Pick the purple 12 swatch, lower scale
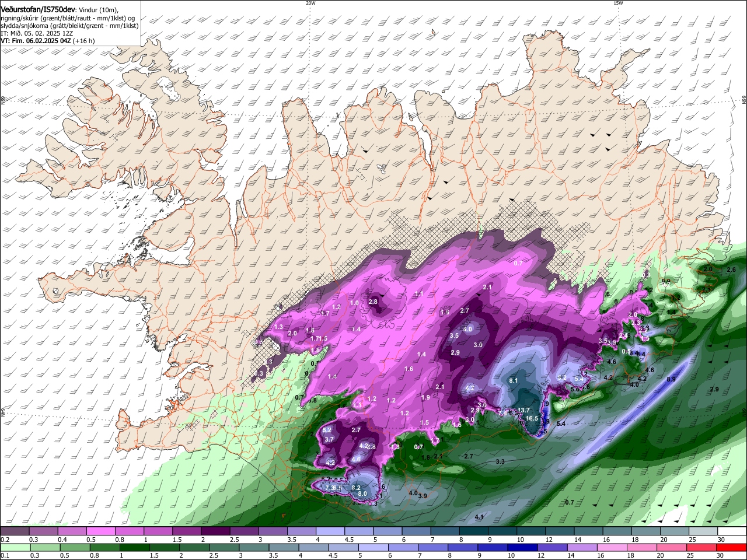 pyautogui.click(x=552, y=547)
